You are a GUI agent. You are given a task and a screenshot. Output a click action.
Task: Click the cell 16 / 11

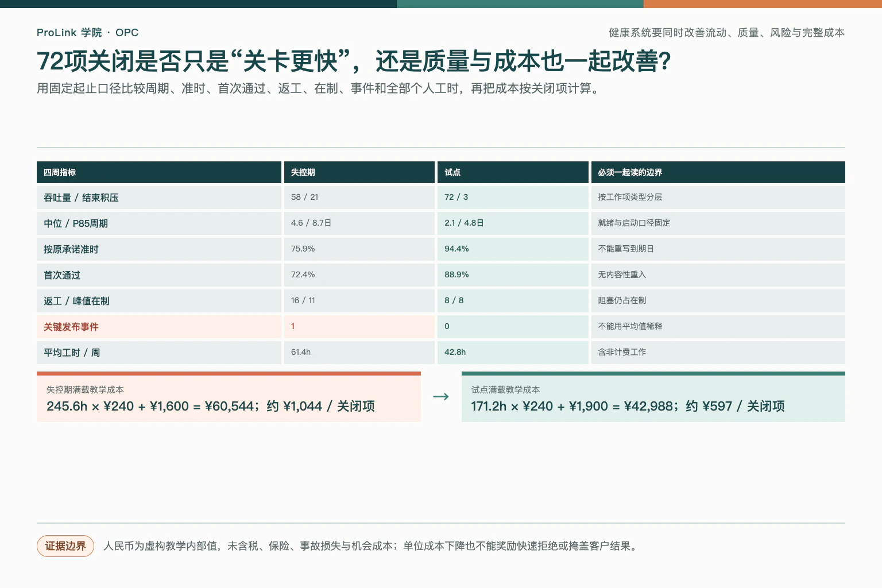[x=359, y=301]
